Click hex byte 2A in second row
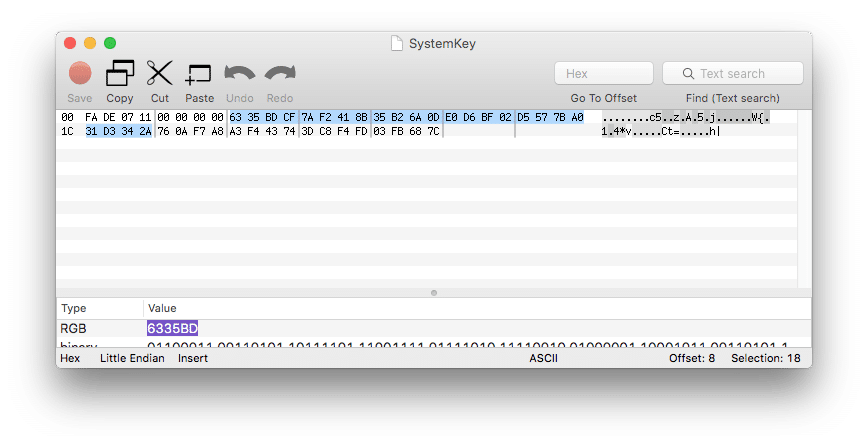The image size is (868, 448). point(145,131)
